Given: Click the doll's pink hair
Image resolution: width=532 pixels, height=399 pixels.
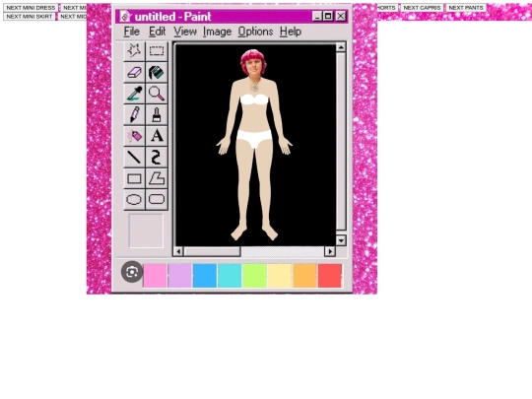Looking at the screenshot, I should (253, 56).
